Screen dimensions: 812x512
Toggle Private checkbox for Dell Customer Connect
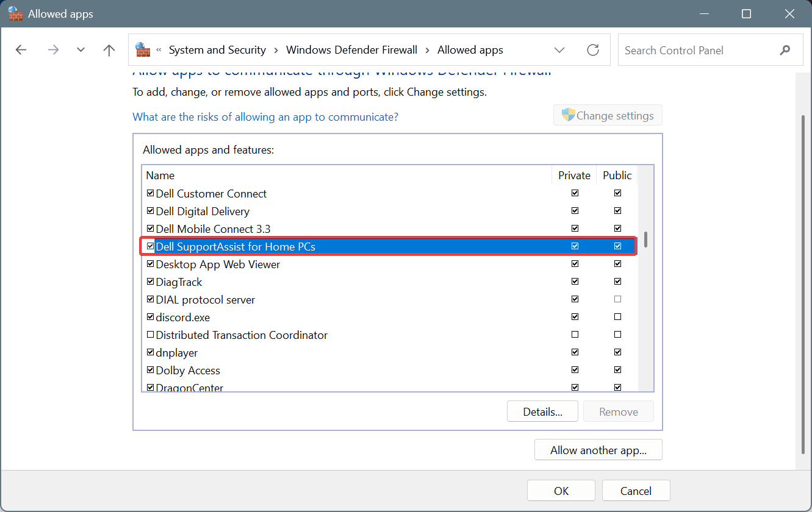click(x=575, y=193)
